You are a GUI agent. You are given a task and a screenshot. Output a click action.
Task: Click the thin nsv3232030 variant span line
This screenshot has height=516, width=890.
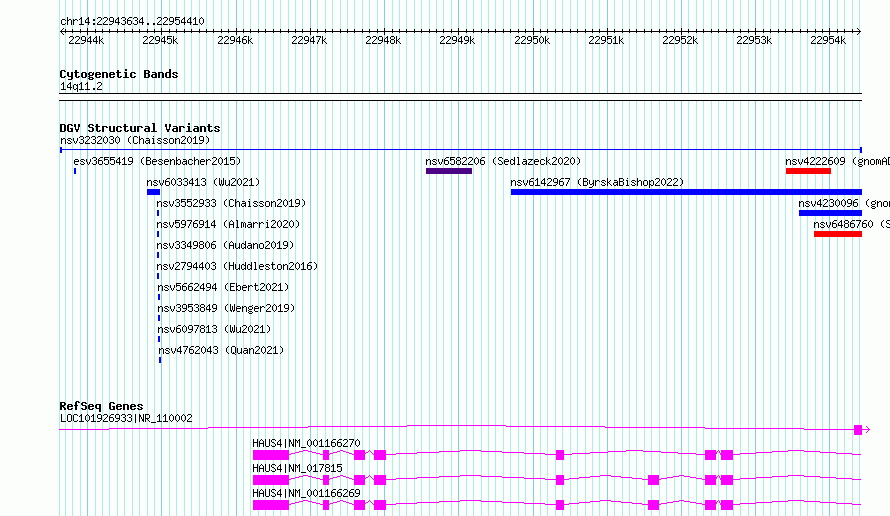point(461,150)
